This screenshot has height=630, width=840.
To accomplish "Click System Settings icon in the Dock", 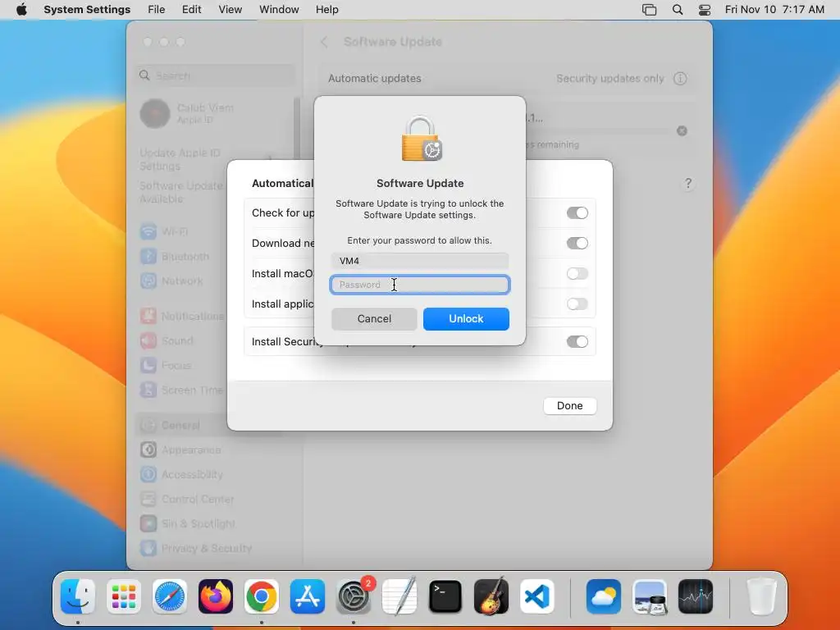I will (x=354, y=596).
